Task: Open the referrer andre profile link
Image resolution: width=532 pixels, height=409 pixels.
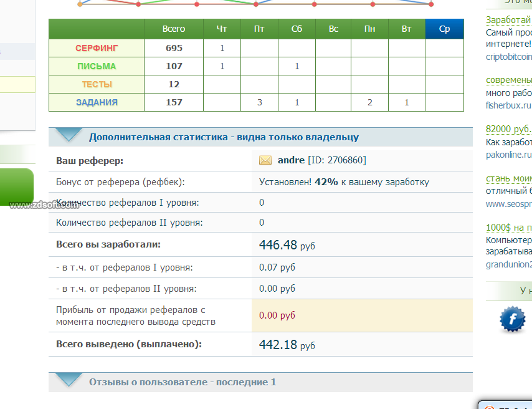Action: pos(291,161)
